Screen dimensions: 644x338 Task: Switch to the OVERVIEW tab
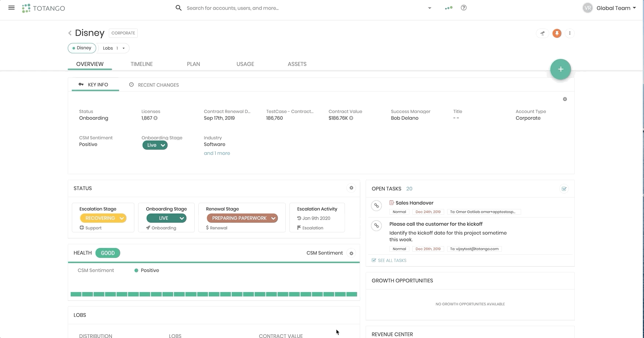click(90, 64)
